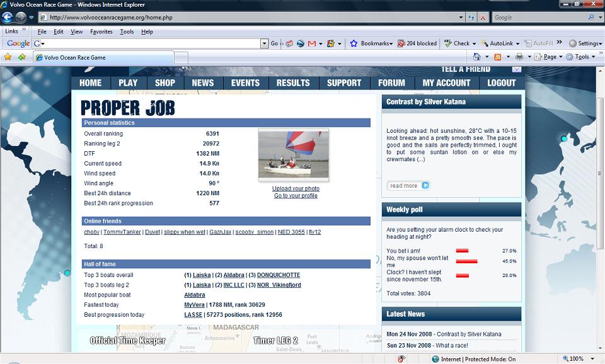The image size is (605, 364).
Task: Open the Help menu
Action: tap(147, 31)
